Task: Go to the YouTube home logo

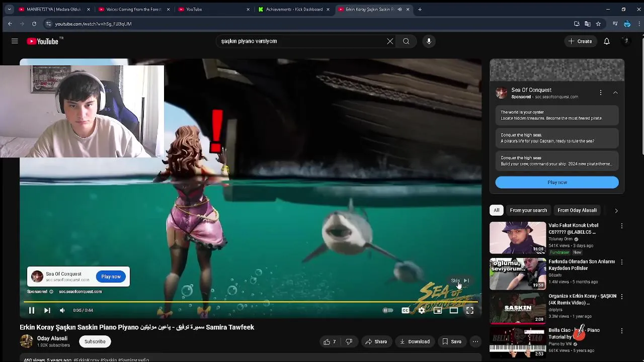Action: [x=43, y=41]
